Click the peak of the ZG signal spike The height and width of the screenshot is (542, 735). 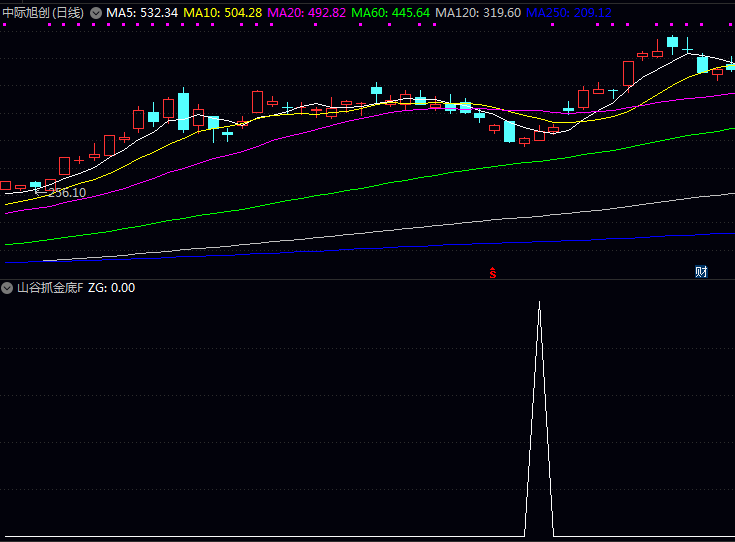[539, 302]
